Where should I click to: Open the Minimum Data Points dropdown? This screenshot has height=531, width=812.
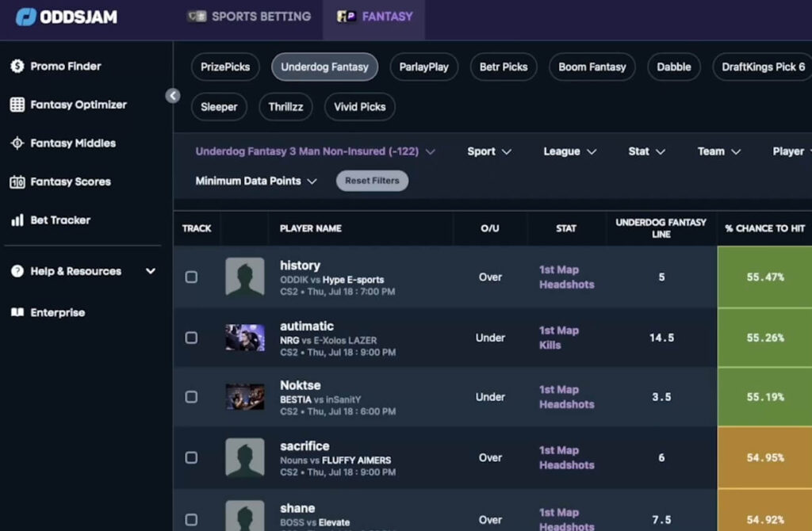click(x=255, y=181)
